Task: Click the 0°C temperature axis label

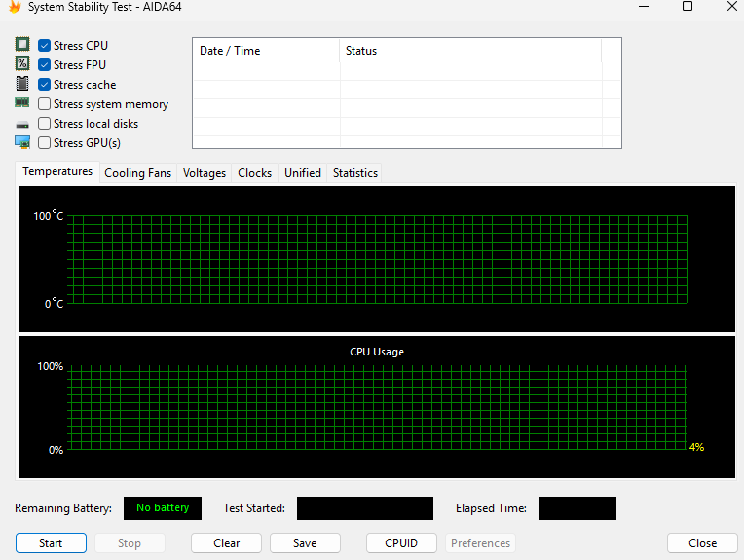Action: tap(54, 303)
